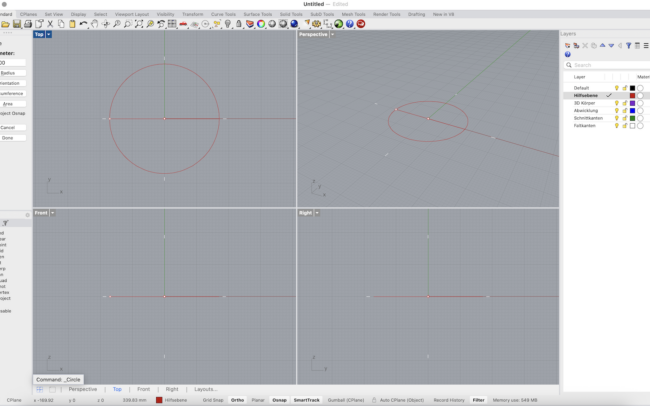This screenshot has height=406, width=650.
Task: Change the green color swatch of Schnittkanten layer
Action: tap(632, 118)
